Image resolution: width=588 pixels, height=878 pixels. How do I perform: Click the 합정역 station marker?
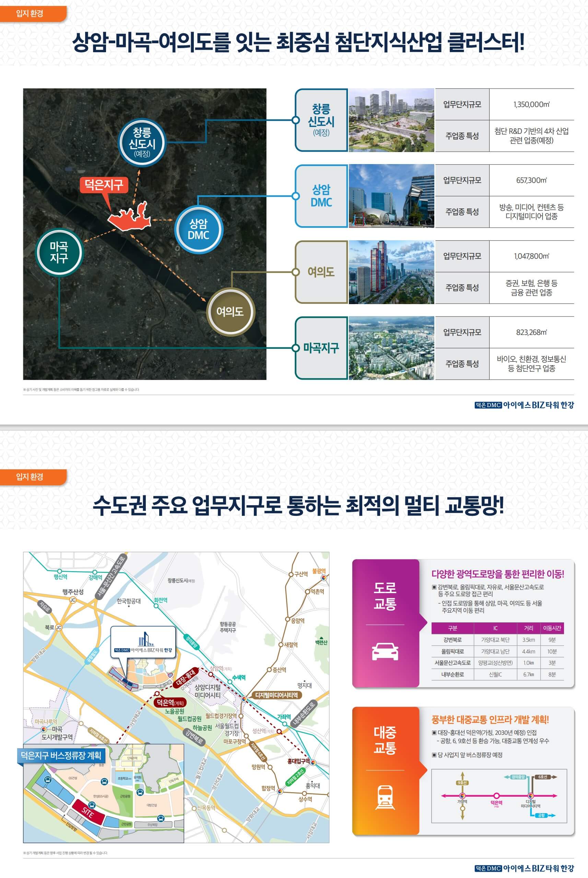coord(280,791)
